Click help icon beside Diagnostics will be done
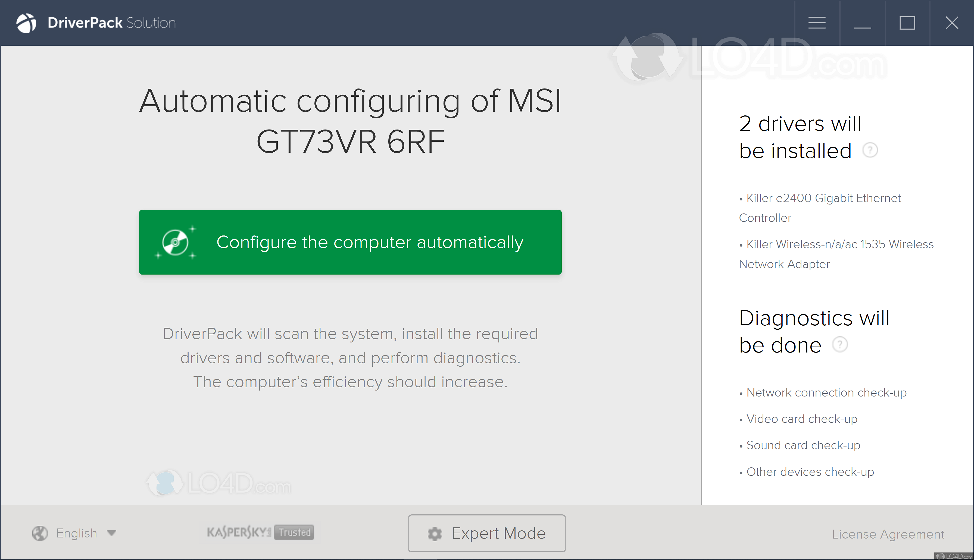This screenshot has width=974, height=560. click(840, 344)
